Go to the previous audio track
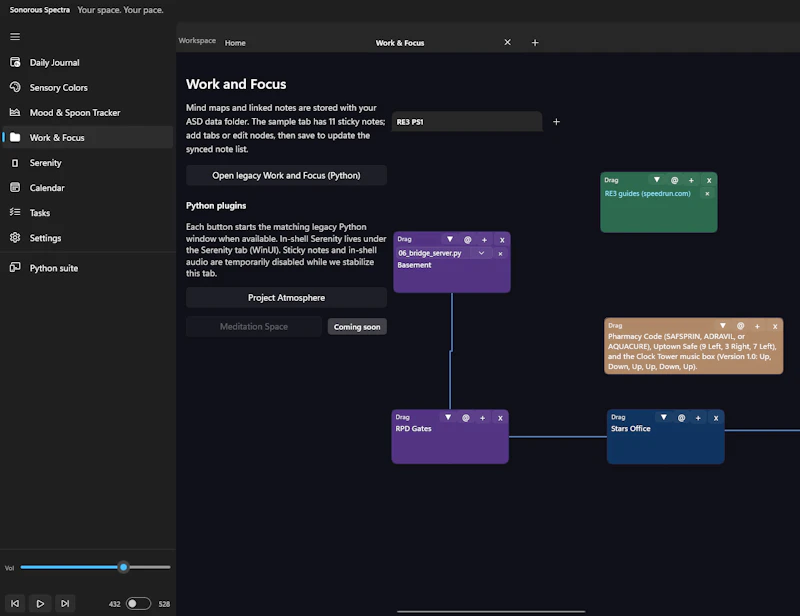This screenshot has height=616, width=800. [15, 603]
